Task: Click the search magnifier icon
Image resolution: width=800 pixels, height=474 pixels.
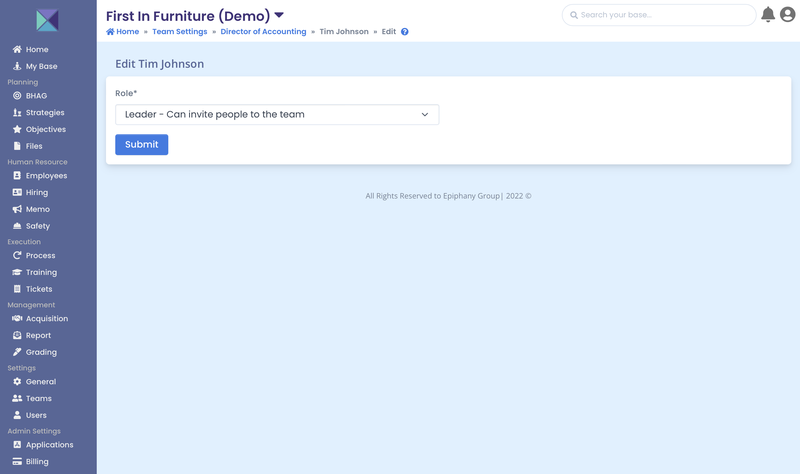Action: [x=574, y=15]
